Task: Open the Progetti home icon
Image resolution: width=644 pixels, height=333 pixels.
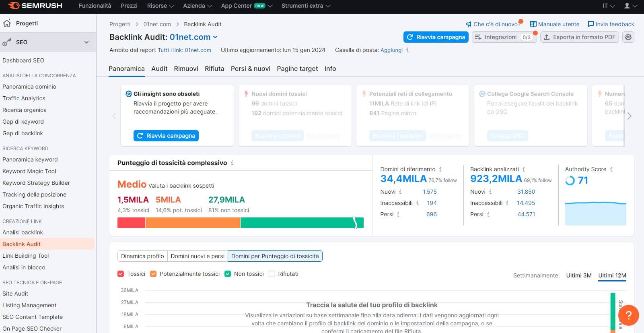Action: [7, 23]
